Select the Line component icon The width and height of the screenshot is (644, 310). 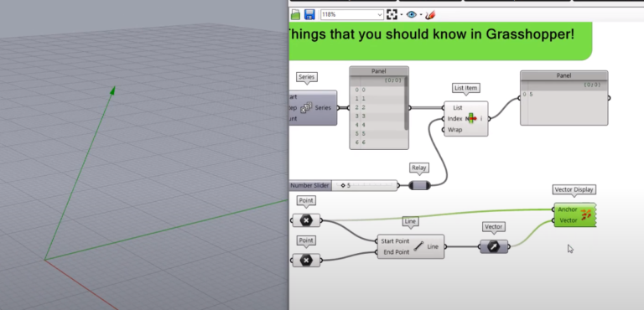coord(418,247)
